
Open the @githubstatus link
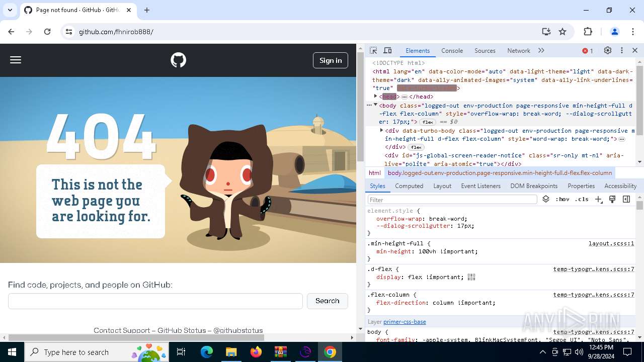(238, 330)
